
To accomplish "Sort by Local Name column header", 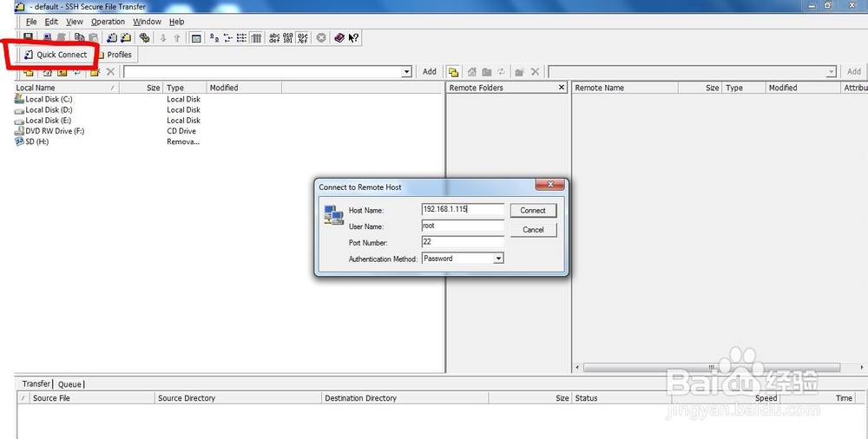I will point(67,88).
